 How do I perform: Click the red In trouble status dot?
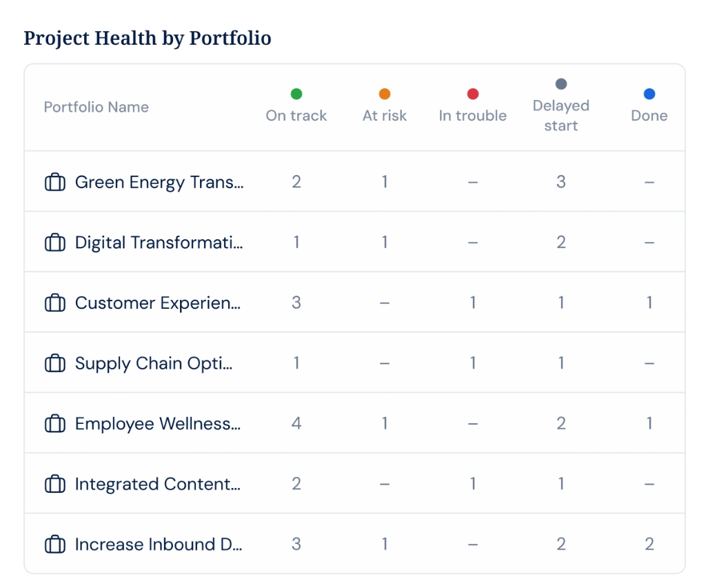pyautogui.click(x=473, y=94)
